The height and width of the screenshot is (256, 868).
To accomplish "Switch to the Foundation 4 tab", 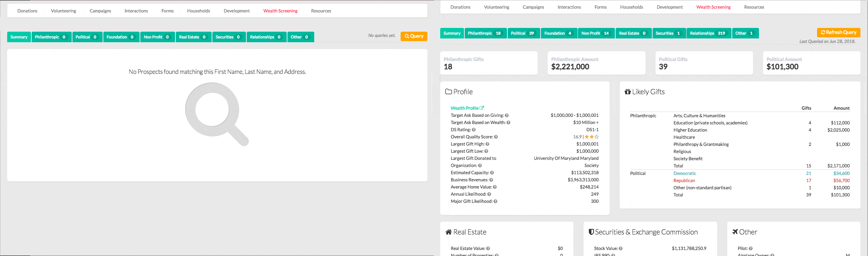I will click(x=559, y=33).
